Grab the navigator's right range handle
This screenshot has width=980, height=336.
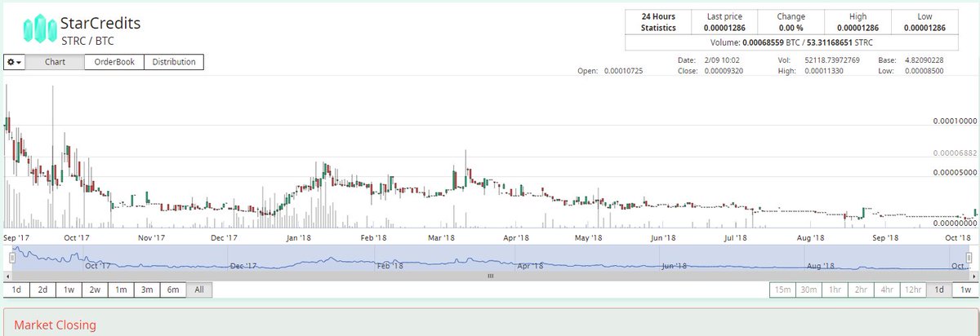coord(968,257)
